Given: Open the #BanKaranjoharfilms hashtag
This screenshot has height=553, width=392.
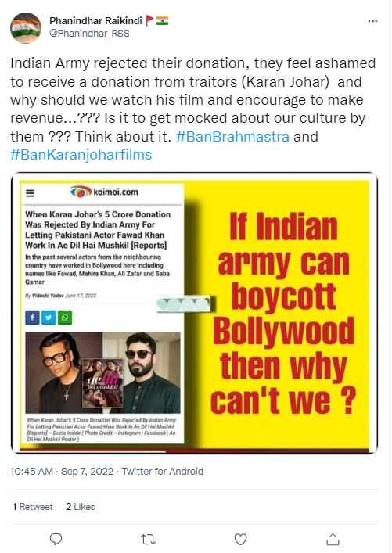Looking at the screenshot, I should point(81,154).
